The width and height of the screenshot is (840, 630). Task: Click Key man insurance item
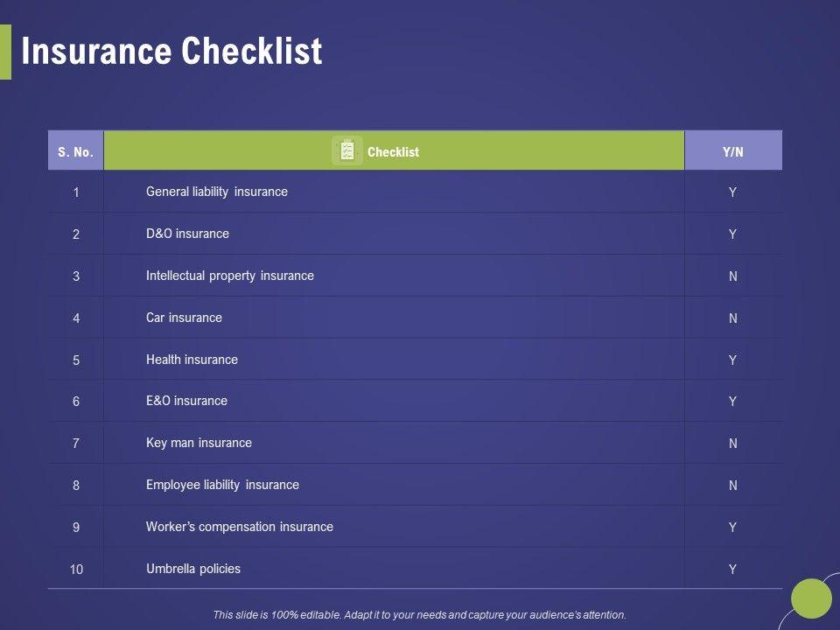[x=199, y=443]
